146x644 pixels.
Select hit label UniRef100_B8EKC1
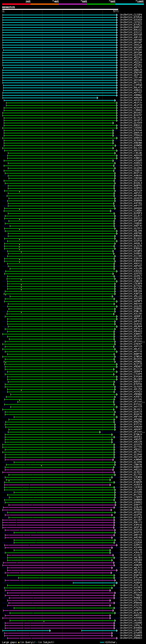pyautogui.click(x=131, y=125)
